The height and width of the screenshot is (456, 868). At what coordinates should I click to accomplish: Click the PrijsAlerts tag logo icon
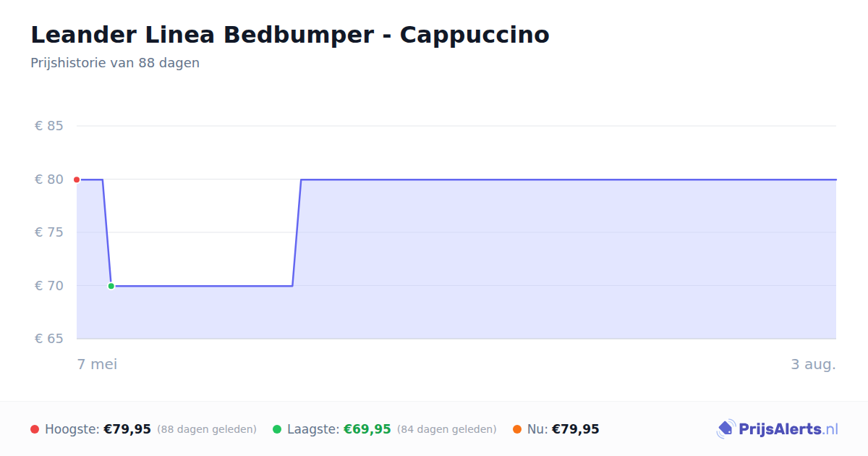click(x=726, y=429)
